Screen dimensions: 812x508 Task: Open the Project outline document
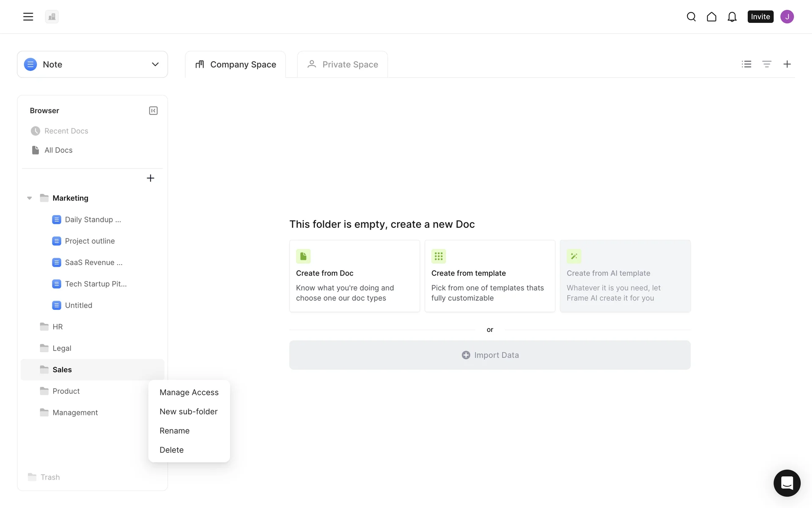90,241
